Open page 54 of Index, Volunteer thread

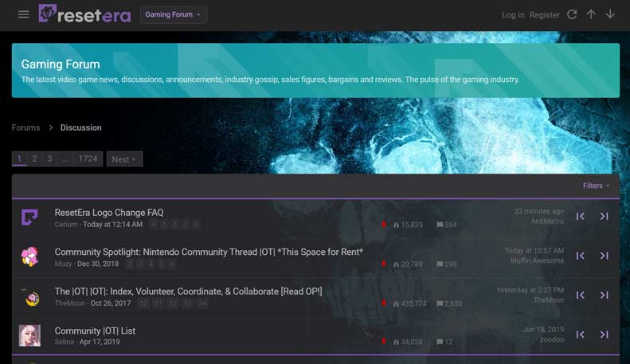[x=202, y=303]
